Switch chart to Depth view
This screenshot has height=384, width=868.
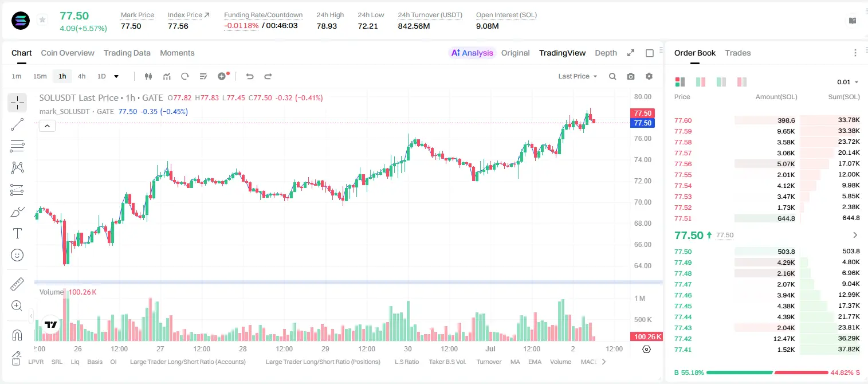[606, 53]
